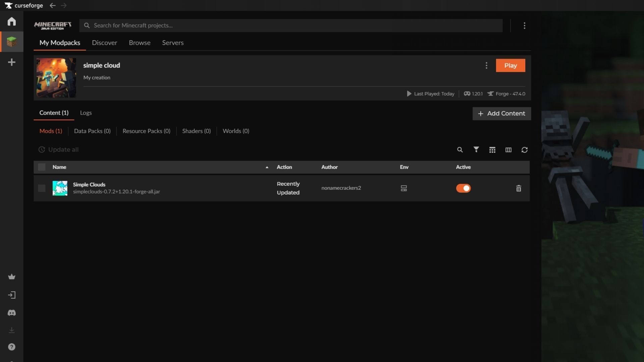644x362 pixels.
Task: Delete the Simple Clouds mod with the trash icon
Action: click(x=519, y=188)
